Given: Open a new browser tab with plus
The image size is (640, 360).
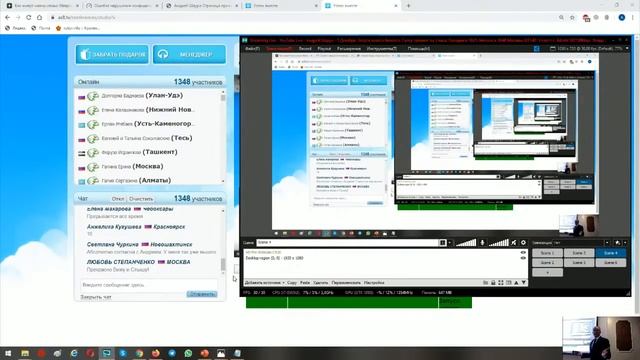Looking at the screenshot, I should tap(408, 6).
